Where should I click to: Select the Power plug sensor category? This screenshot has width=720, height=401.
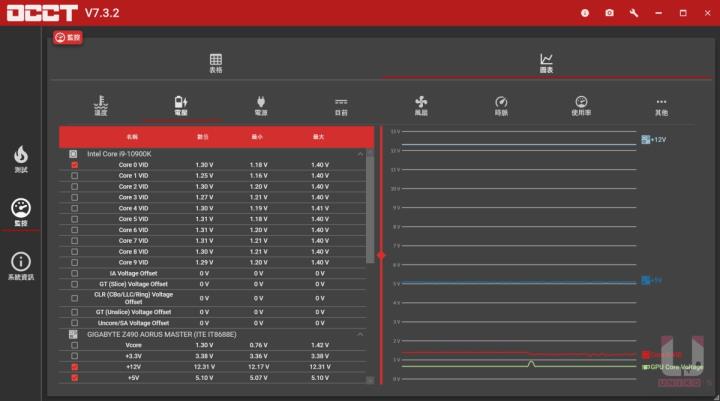[x=261, y=105]
